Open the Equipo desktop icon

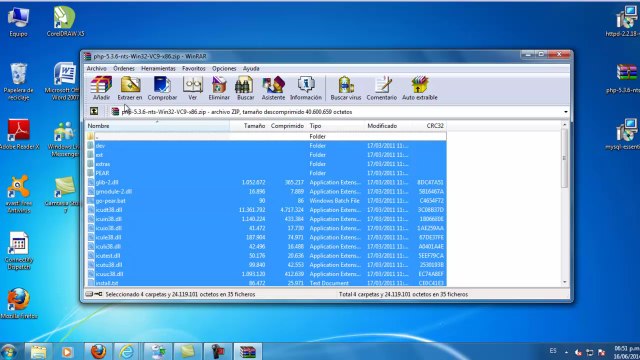click(18, 22)
